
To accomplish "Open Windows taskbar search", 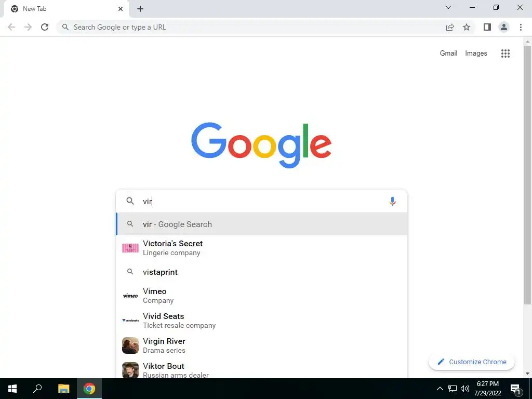I will coord(37,389).
